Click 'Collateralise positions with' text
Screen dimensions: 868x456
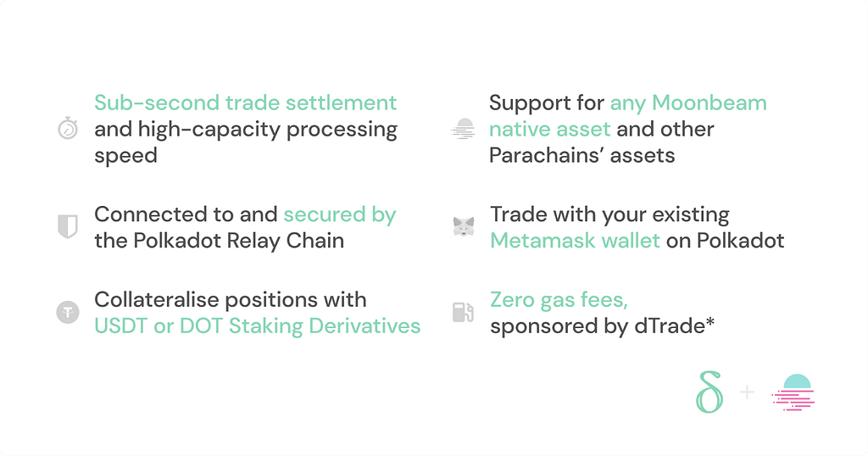coord(230,299)
